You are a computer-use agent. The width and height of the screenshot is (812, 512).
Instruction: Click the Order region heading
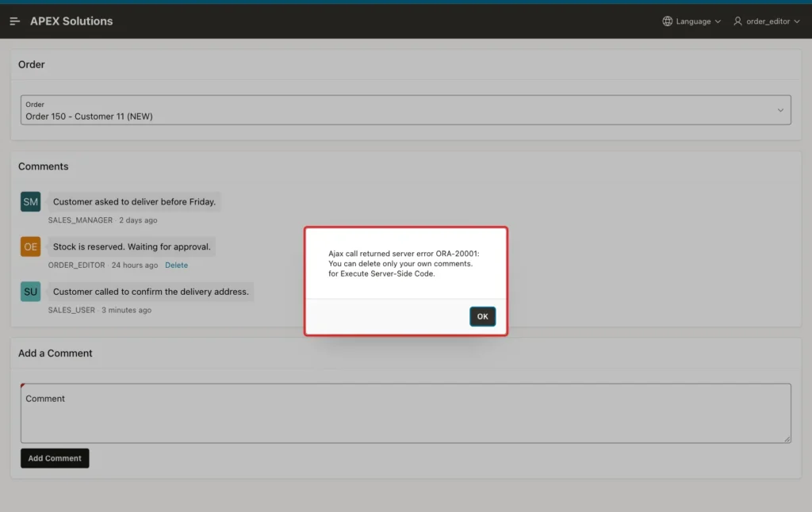32,65
